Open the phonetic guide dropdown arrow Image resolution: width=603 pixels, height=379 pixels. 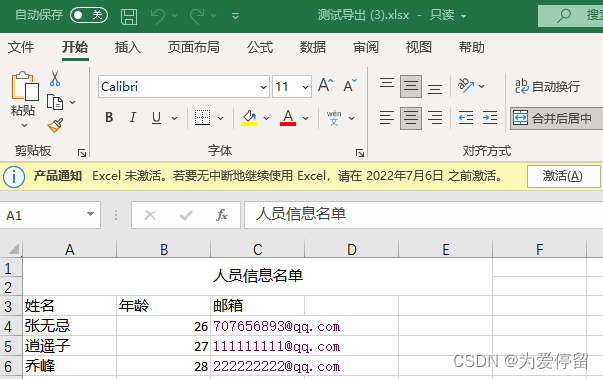coord(351,118)
